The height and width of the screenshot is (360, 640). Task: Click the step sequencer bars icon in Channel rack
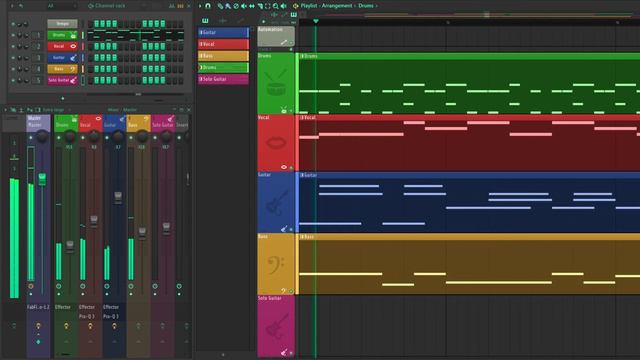[x=180, y=6]
